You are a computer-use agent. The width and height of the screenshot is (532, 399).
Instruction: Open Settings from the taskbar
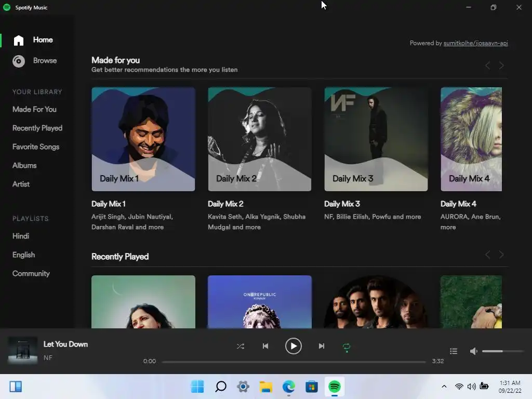(243, 387)
